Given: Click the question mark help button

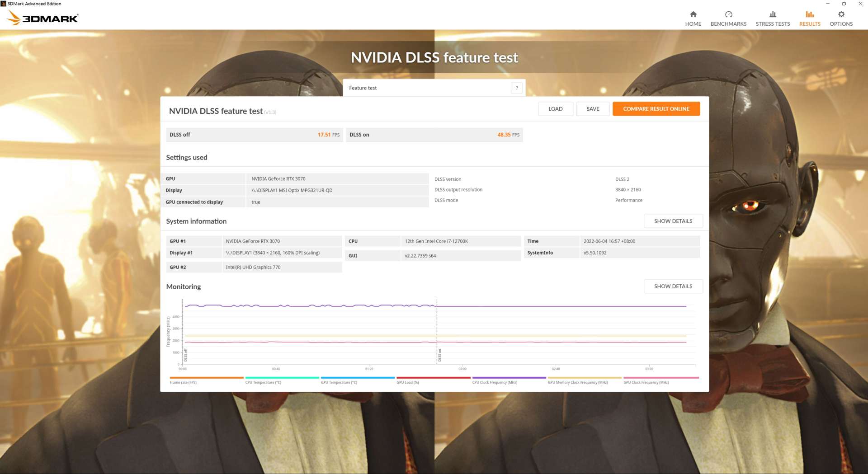Looking at the screenshot, I should (x=517, y=88).
